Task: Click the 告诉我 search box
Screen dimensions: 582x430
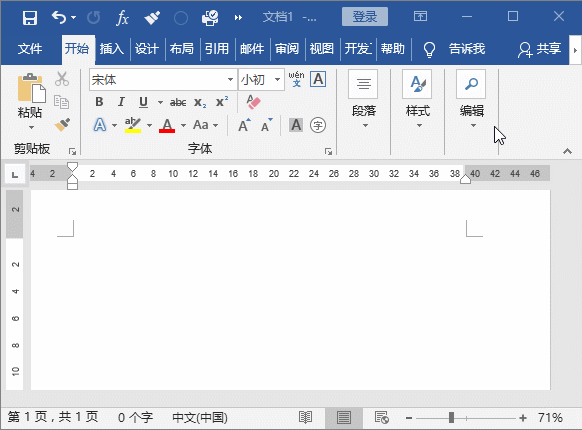Action: (x=467, y=49)
